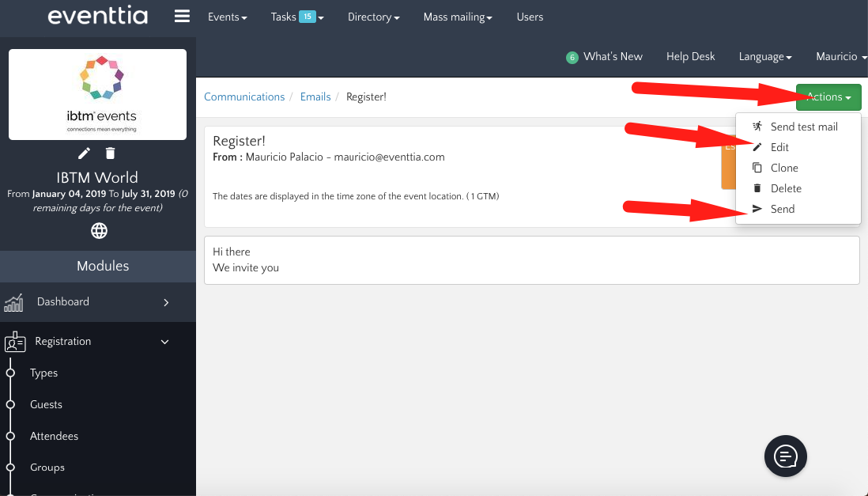Viewport: 868px width, 496px height.
Task: Click the hamburger menu icon
Action: [182, 17]
